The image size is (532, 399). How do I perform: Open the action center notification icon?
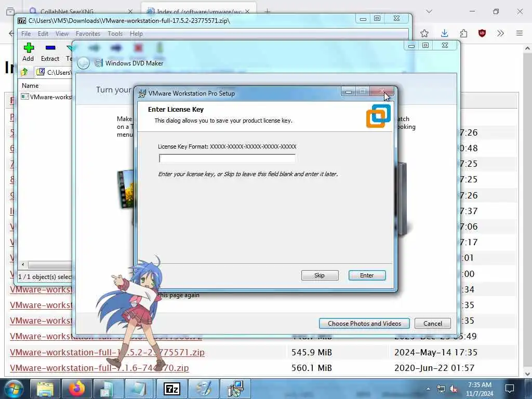[510, 389]
